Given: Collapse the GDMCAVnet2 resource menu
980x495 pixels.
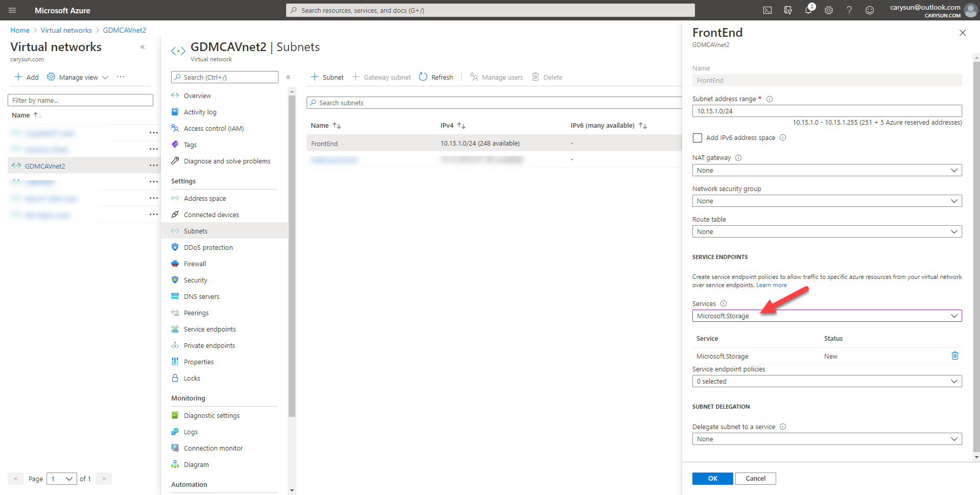Looking at the screenshot, I should (x=288, y=77).
